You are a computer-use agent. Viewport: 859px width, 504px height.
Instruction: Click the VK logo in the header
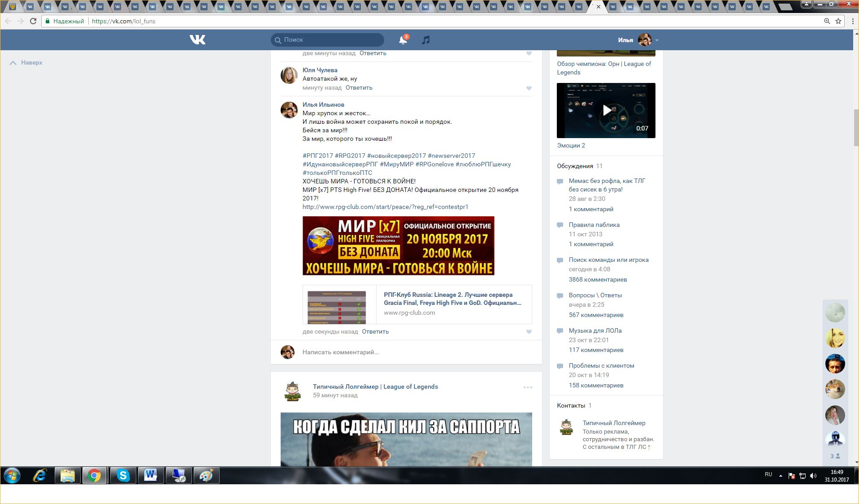(x=197, y=40)
